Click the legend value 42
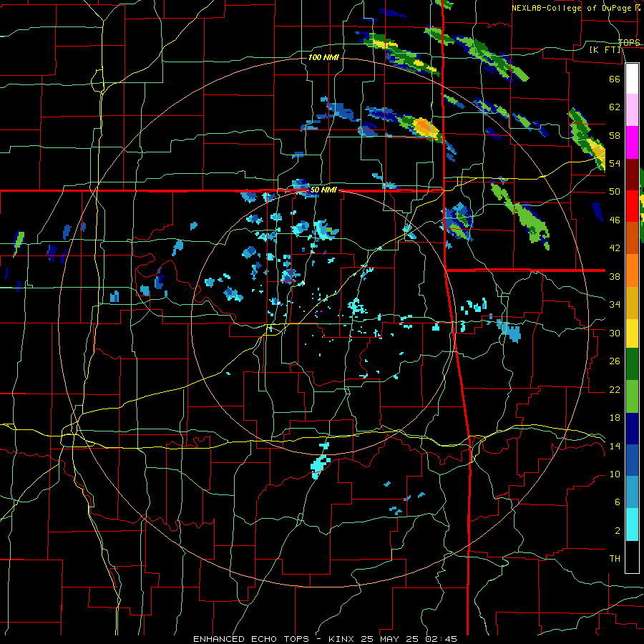644x644 pixels. point(615,248)
